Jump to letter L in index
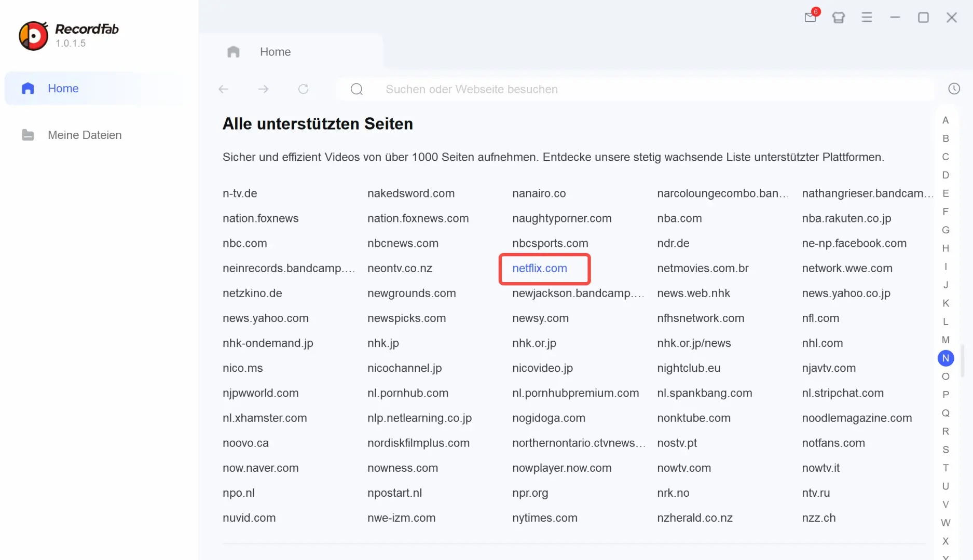The width and height of the screenshot is (973, 560). (945, 321)
